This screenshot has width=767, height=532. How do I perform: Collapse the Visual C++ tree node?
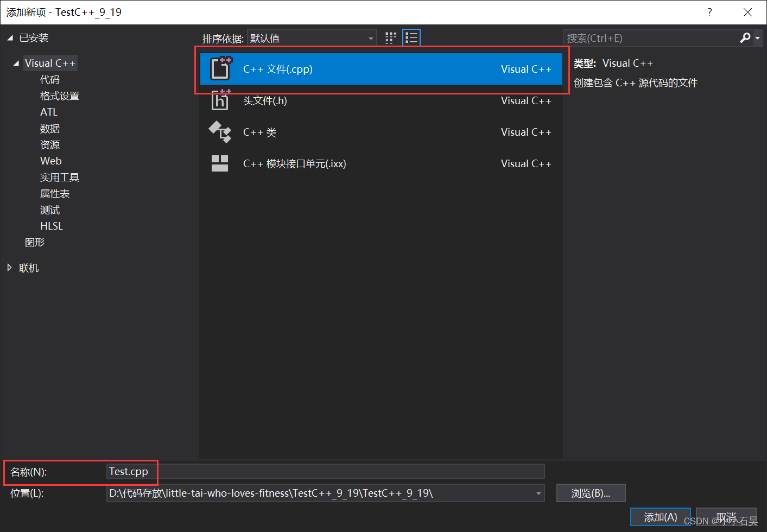16,64
